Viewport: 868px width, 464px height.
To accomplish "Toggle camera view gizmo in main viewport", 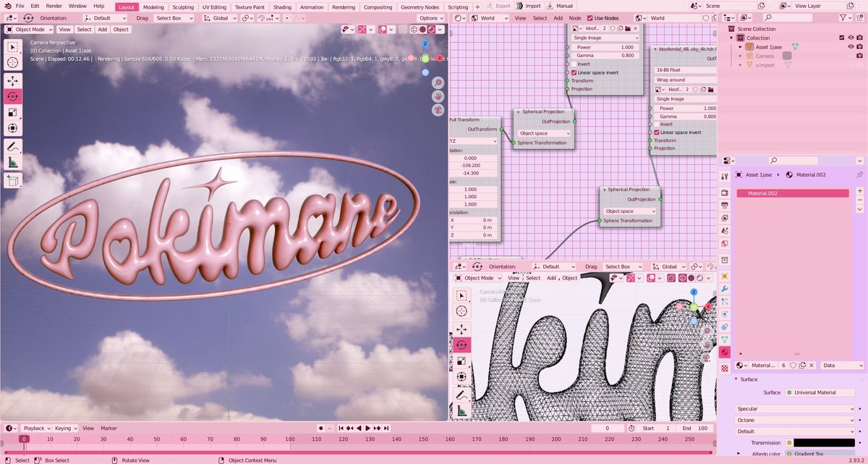I will [438, 110].
